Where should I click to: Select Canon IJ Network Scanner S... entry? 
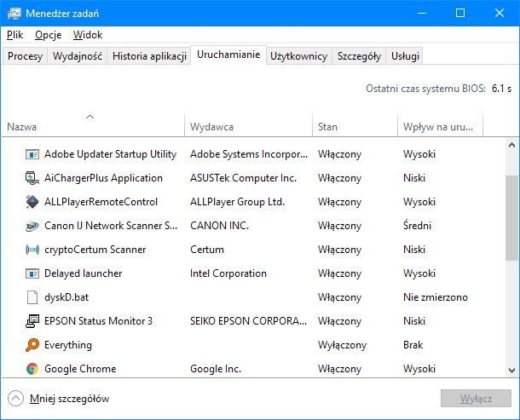click(111, 226)
